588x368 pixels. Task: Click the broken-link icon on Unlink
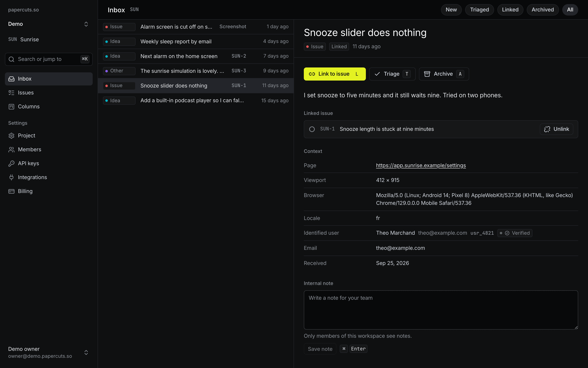[x=547, y=129]
